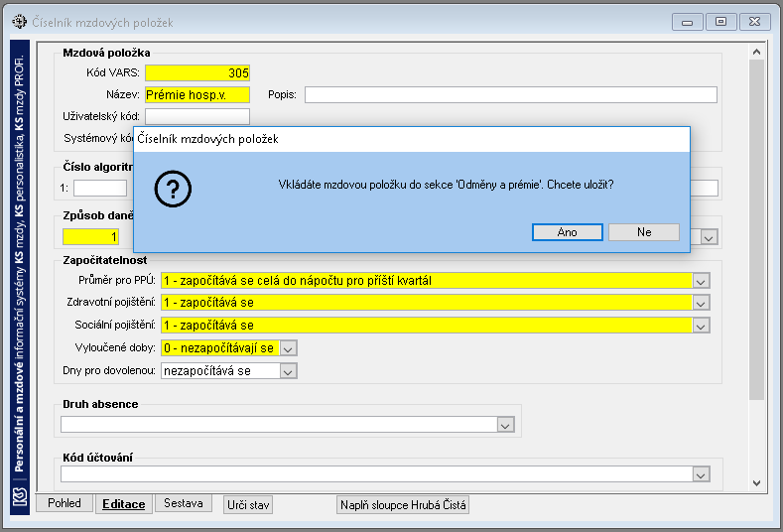The image size is (783, 532).
Task: Click the Způsob danění yellow field with 1
Action: (x=91, y=237)
